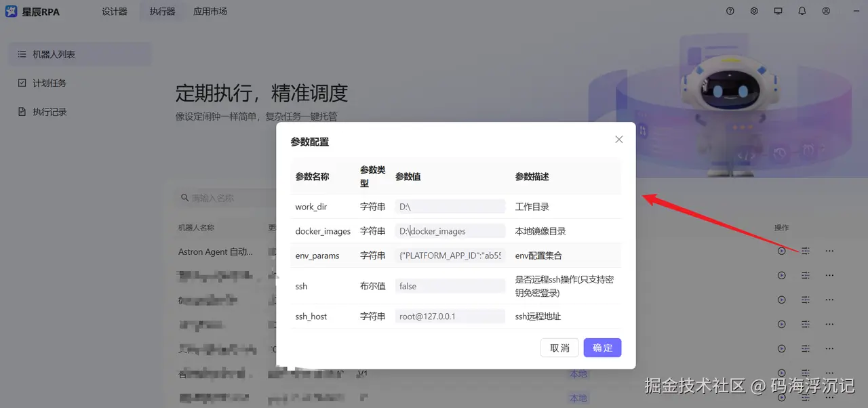
Task: Select ssh_host parameter name
Action: (311, 317)
